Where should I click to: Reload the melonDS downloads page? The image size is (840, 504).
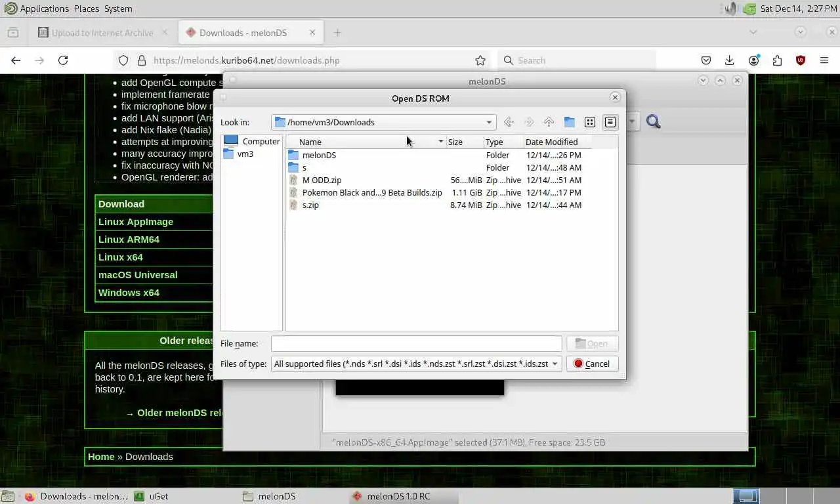coord(63,60)
